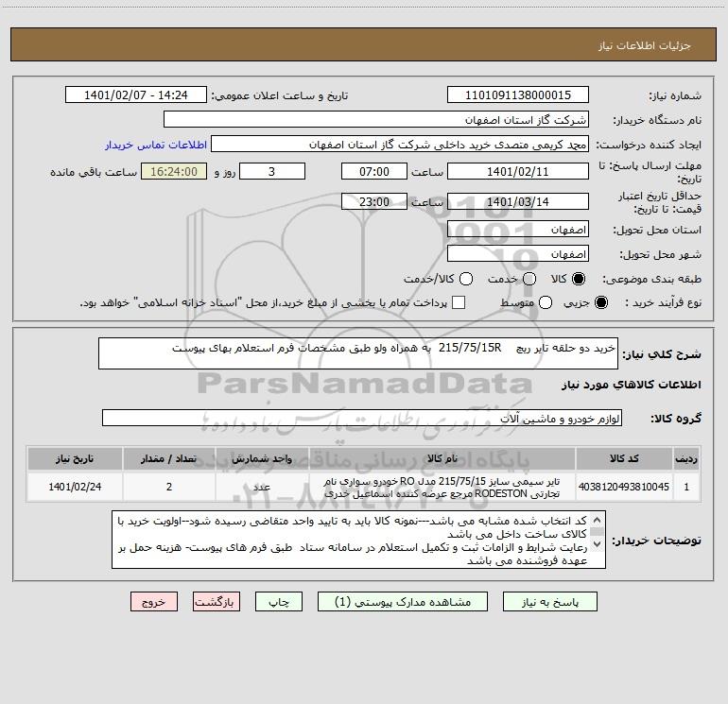Click the general need description text box
Image resolution: width=728 pixels, height=704 pixels.
coord(358,353)
